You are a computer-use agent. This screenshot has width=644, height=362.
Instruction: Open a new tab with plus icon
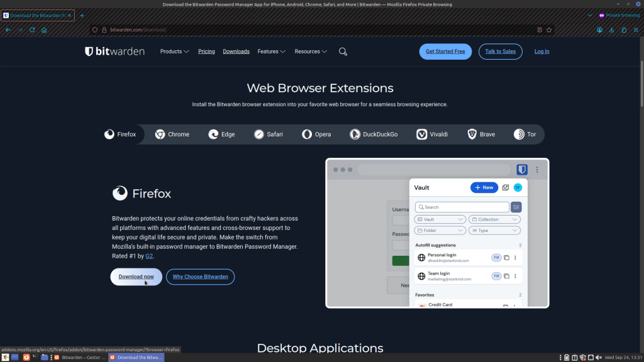(82, 15)
